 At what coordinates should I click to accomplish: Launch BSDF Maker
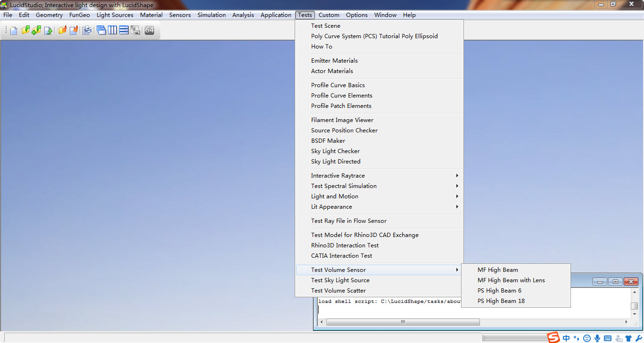click(x=379, y=141)
